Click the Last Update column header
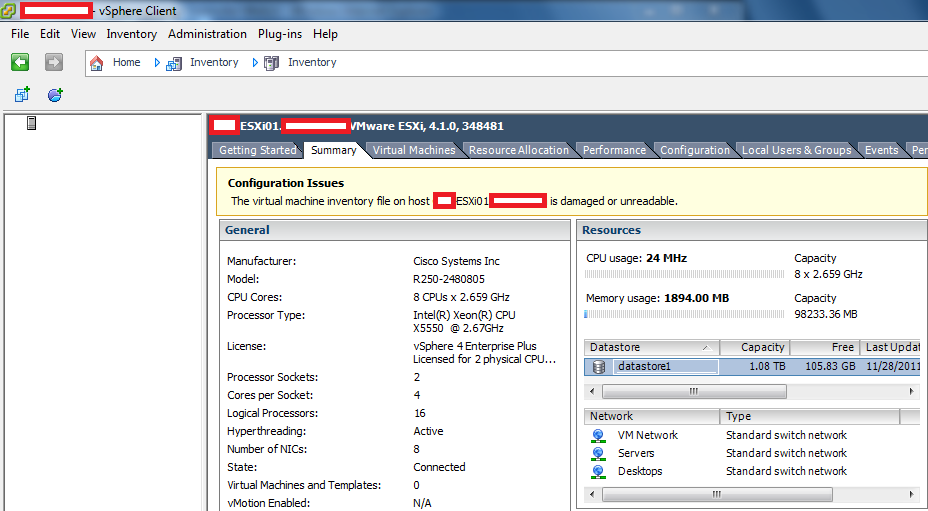The width and height of the screenshot is (928, 511). 890,347
